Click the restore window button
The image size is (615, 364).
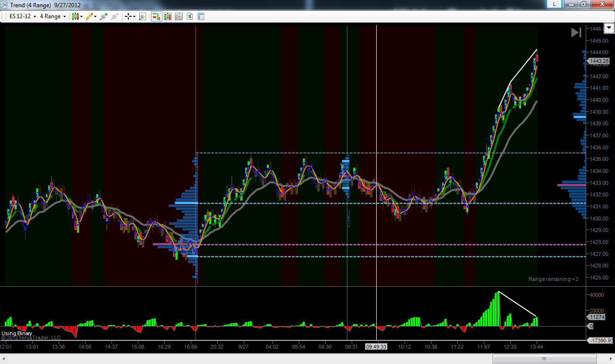coord(583,4)
